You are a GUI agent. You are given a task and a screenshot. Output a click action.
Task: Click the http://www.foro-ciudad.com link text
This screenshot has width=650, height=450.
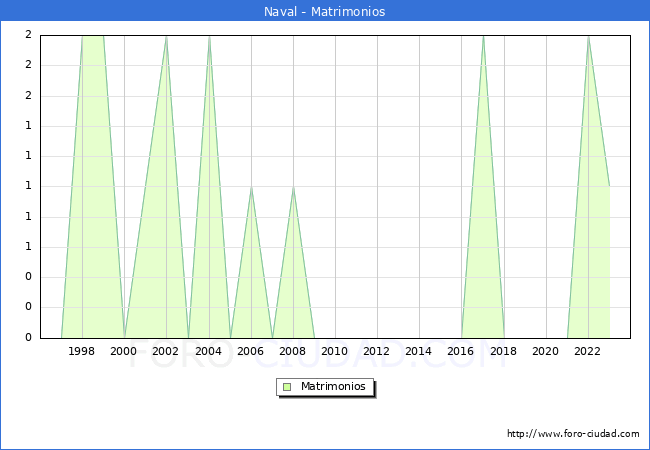[x=573, y=433]
